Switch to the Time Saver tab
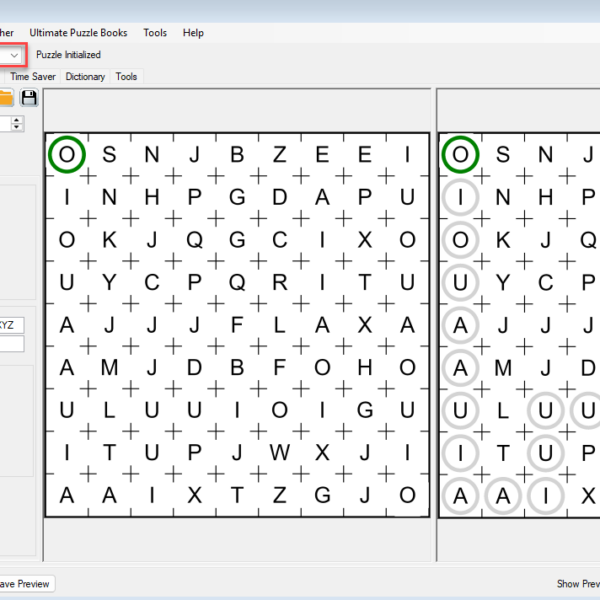Image resolution: width=600 pixels, height=600 pixels. (33, 76)
